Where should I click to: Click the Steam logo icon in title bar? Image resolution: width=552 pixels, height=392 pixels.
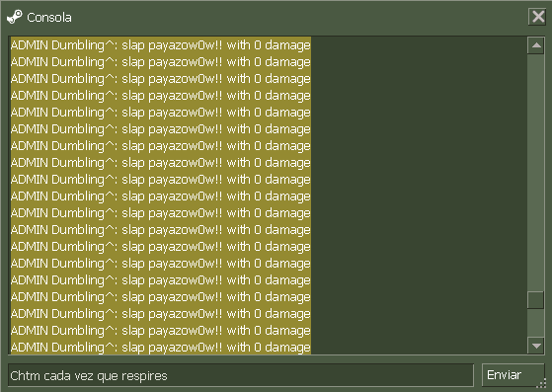click(15, 17)
